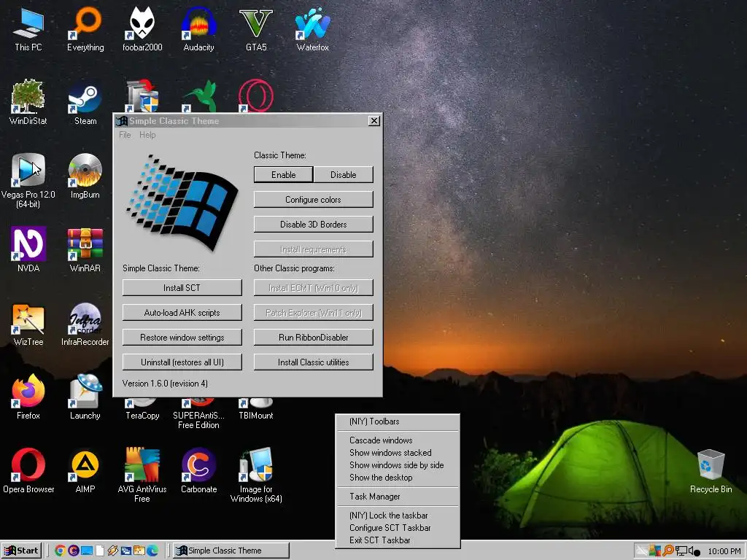This screenshot has width=747, height=560.
Task: Click the Run RibbonDisabler button
Action: (x=314, y=337)
